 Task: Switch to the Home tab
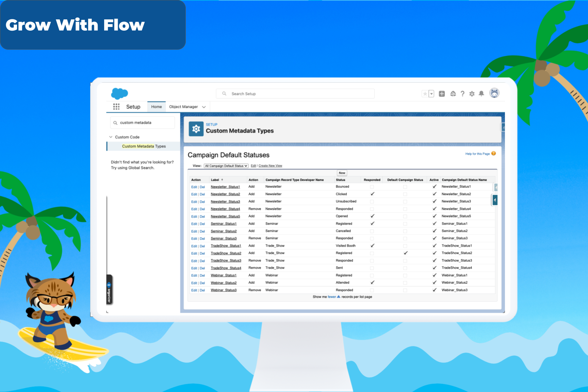click(x=157, y=107)
